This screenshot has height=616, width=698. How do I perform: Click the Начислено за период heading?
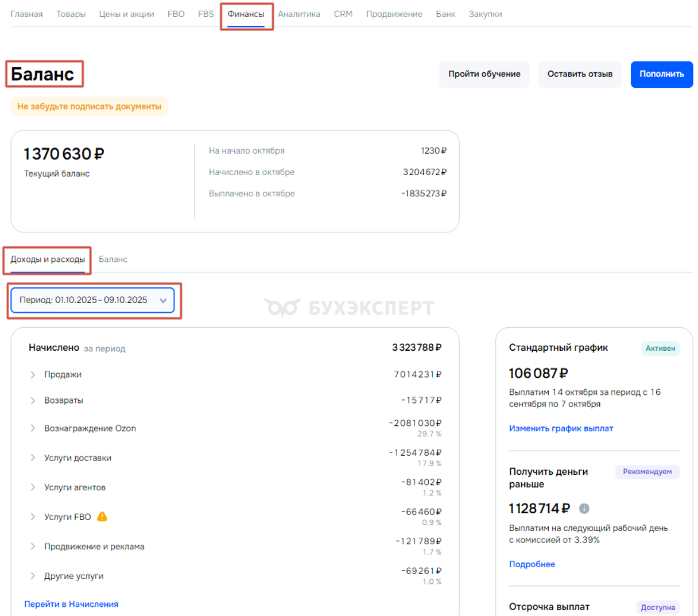77,348
